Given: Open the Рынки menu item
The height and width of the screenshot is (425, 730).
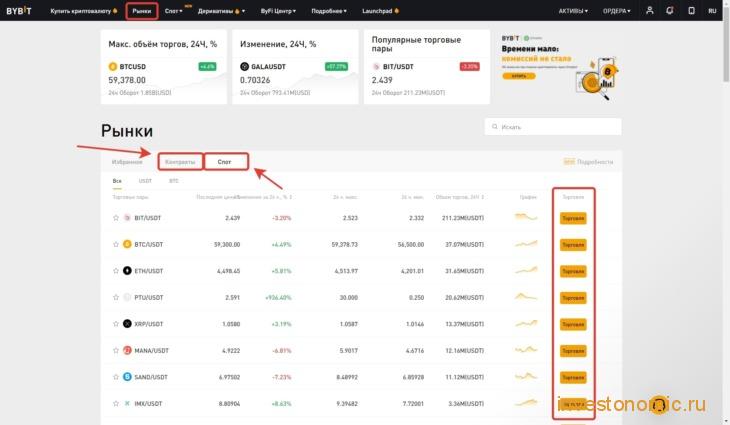Looking at the screenshot, I should click(x=142, y=11).
